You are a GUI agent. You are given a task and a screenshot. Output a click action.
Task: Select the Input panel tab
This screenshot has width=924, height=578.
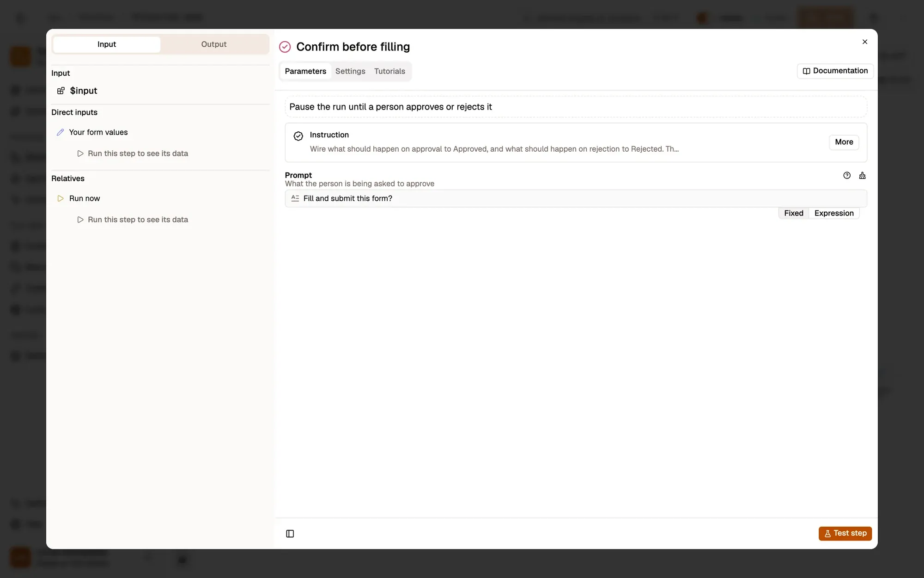point(107,44)
